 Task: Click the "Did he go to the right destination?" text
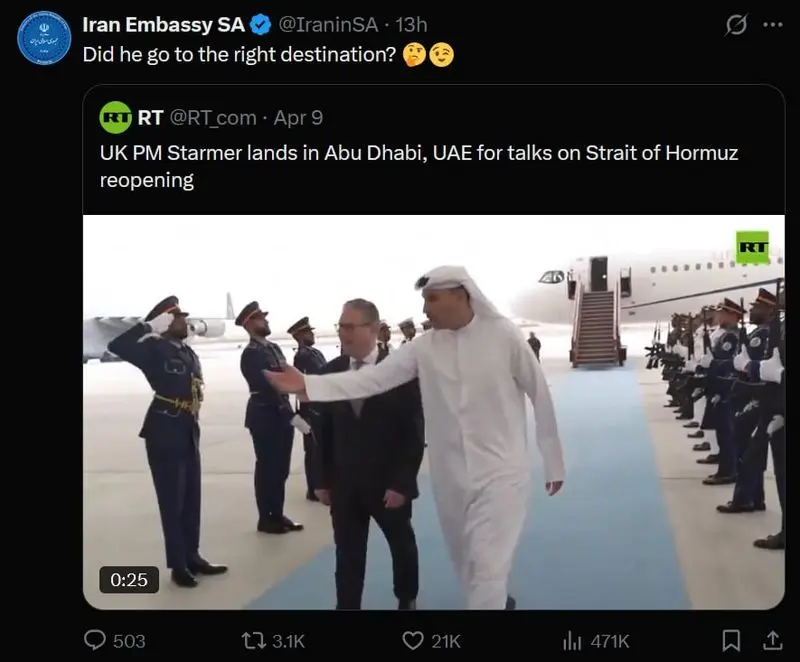pos(240,54)
